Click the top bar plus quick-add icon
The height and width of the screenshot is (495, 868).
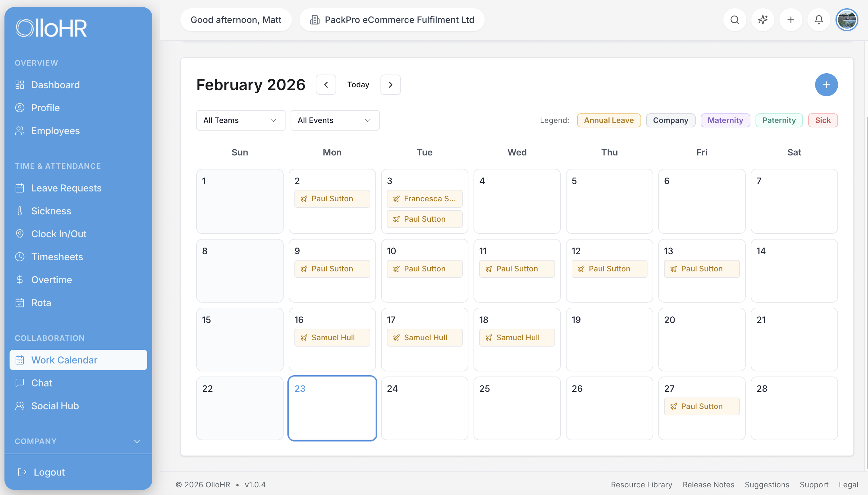(x=791, y=20)
